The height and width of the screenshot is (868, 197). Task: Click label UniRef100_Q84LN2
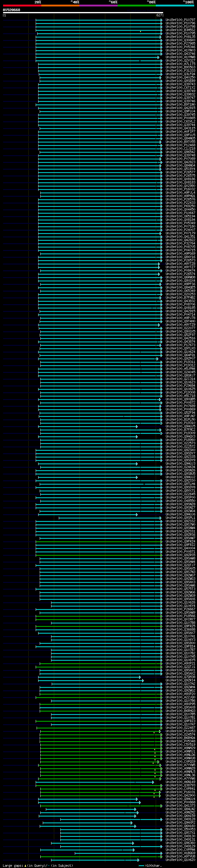(x=180, y=809)
